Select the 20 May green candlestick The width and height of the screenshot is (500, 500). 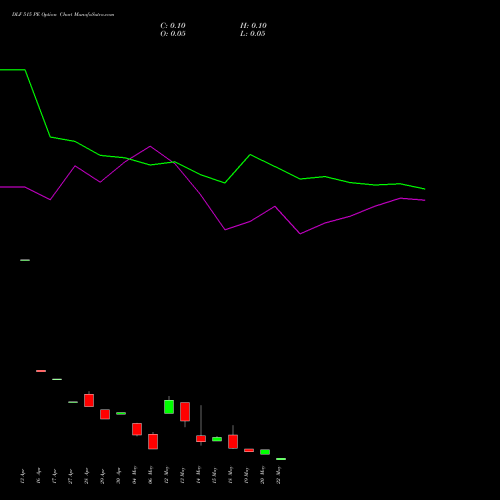coord(265,452)
